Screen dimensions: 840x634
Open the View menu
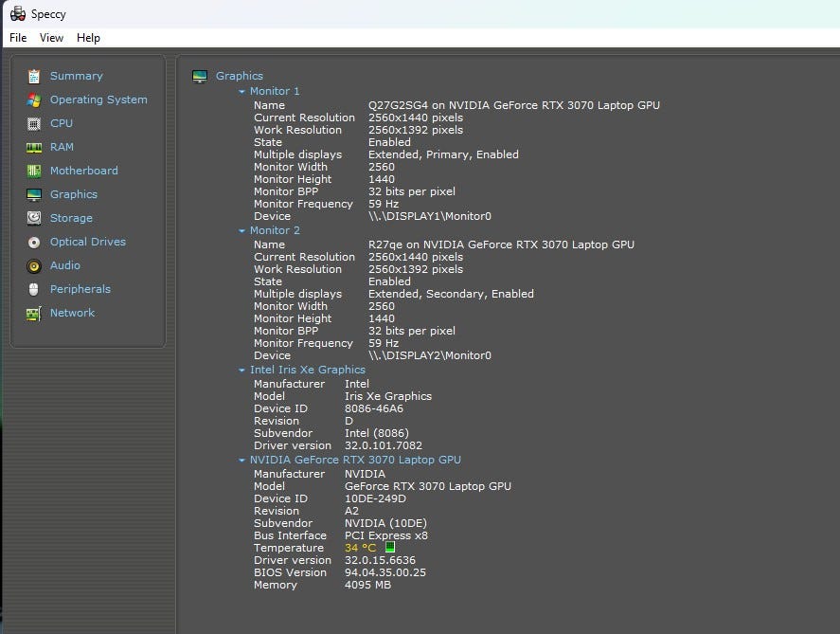(51, 38)
